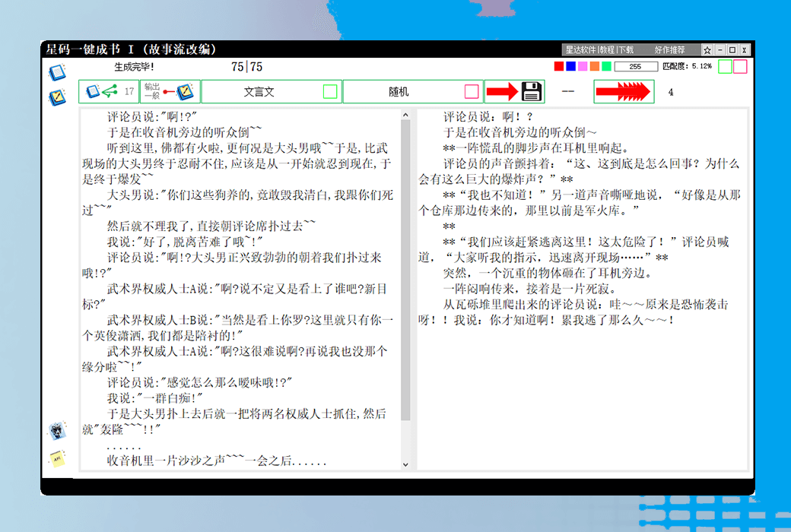791x532 pixels.
Task: Click the blue book icon in sidebar
Action: point(57,72)
